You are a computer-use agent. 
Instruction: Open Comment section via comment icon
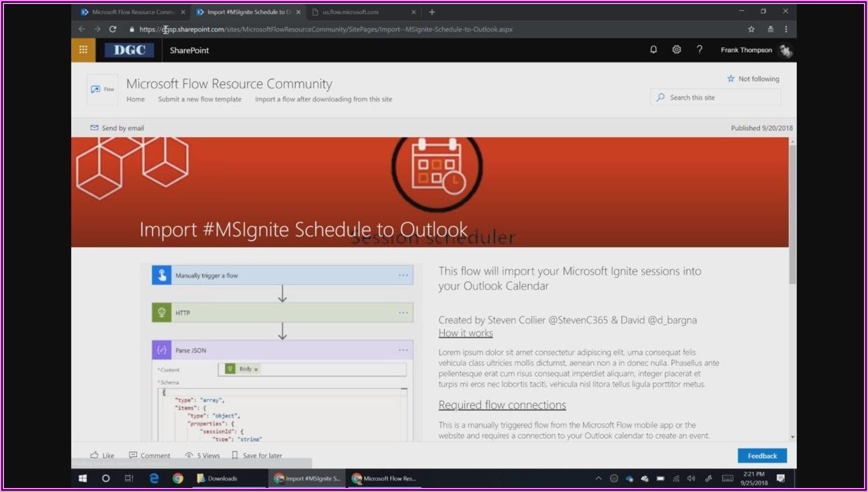point(133,455)
